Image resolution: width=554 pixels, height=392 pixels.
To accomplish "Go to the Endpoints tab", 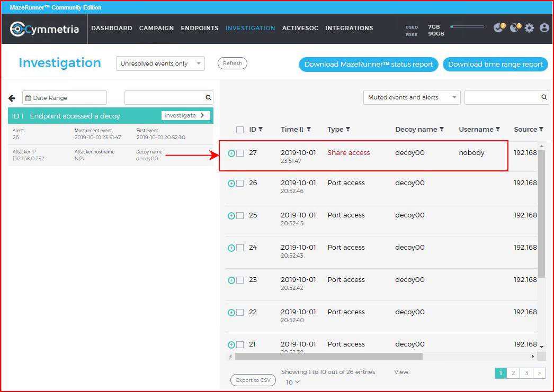I will coord(200,28).
